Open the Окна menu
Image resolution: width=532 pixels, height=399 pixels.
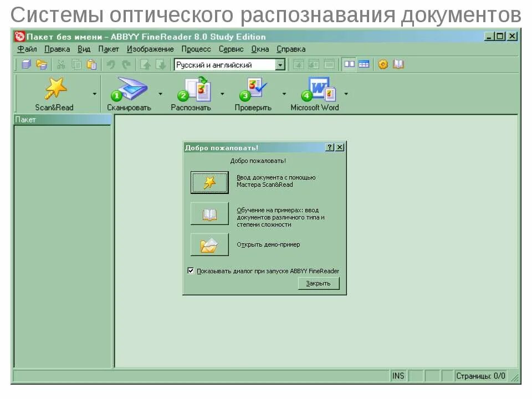pos(260,49)
